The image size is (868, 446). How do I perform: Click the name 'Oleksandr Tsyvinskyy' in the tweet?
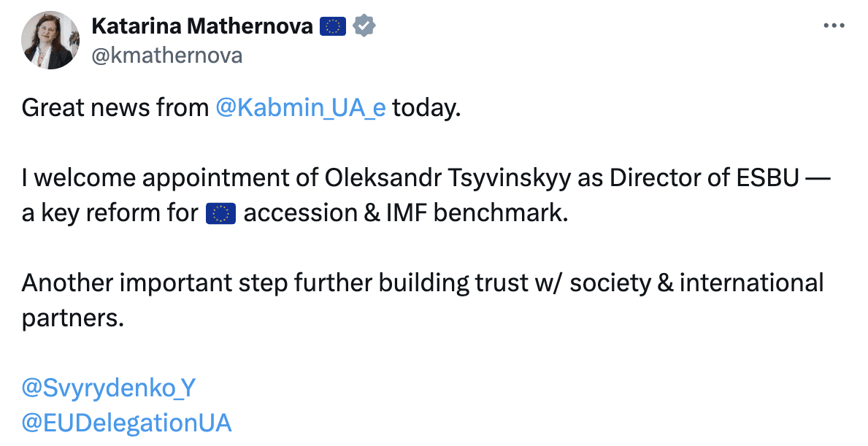[x=448, y=178]
